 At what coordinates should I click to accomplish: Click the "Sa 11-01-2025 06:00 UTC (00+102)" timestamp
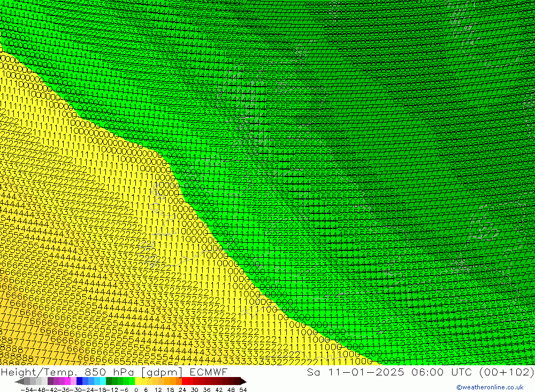(x=421, y=372)
